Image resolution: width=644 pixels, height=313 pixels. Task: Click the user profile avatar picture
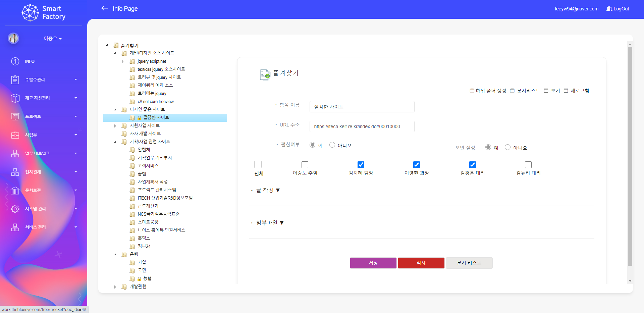[x=13, y=38]
